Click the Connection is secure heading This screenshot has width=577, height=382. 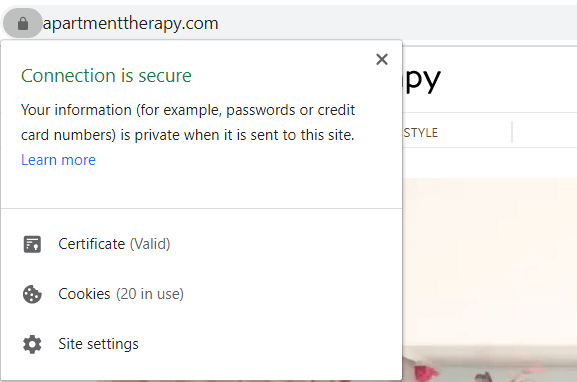(106, 76)
